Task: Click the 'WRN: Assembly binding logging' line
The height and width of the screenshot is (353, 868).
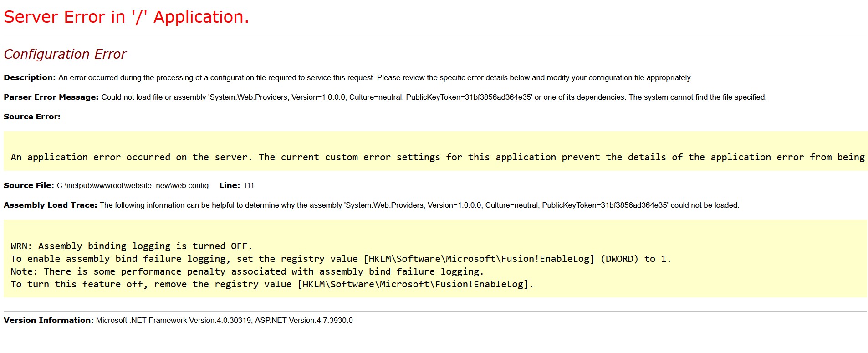Action: [x=131, y=246]
